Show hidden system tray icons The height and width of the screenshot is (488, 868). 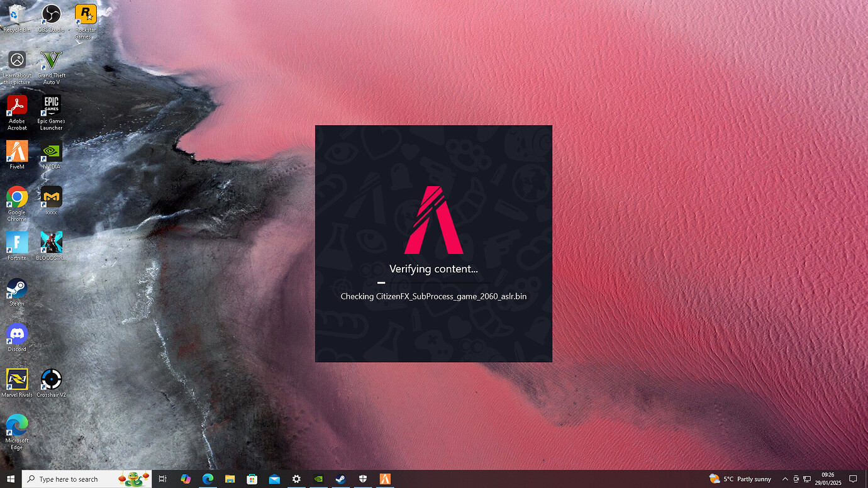[x=785, y=479]
